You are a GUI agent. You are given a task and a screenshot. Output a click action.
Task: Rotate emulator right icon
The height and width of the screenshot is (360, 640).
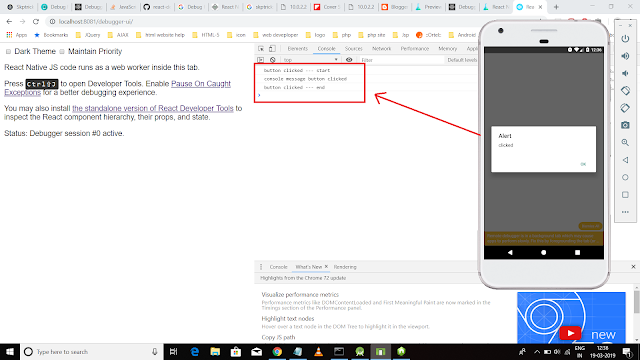pos(625,108)
